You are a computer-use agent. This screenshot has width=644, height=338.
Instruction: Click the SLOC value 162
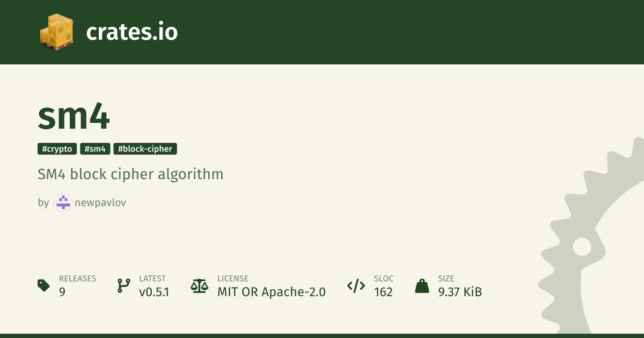pos(383,292)
